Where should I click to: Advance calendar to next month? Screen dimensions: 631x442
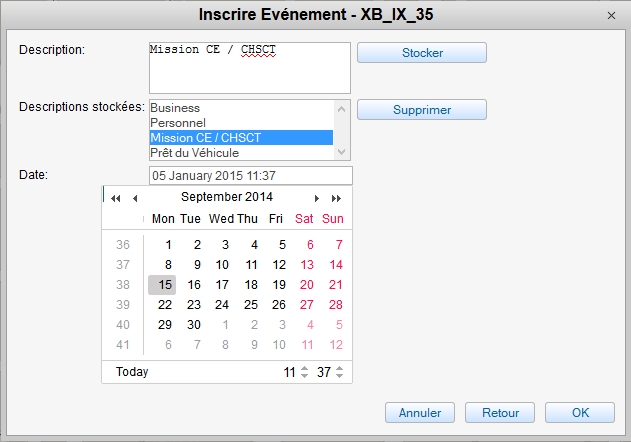(x=318, y=198)
